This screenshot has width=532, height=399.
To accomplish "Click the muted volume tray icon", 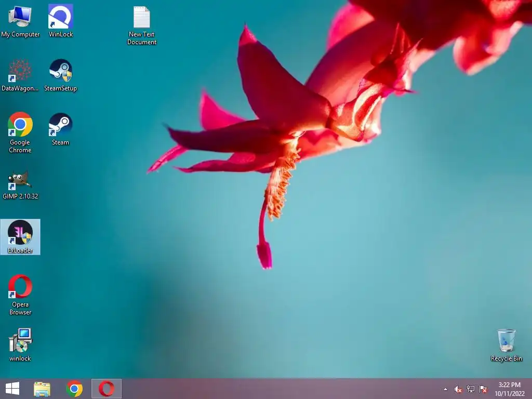I will coord(458,389).
